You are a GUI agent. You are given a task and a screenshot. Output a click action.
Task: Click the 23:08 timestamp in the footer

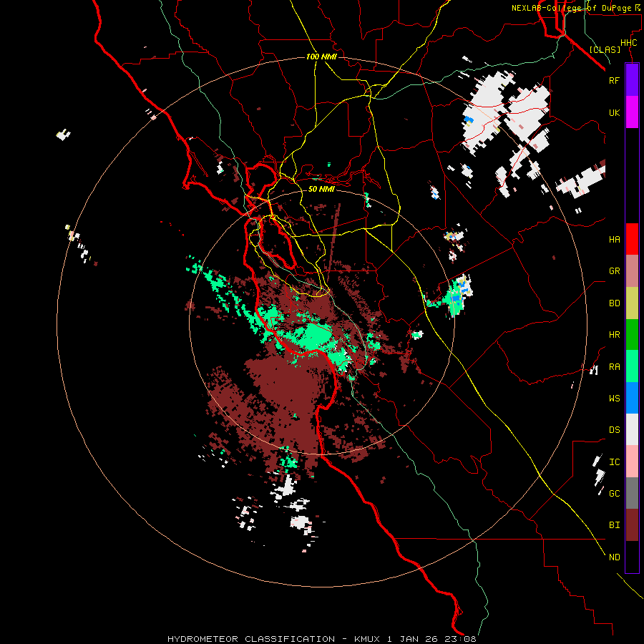coord(462,639)
